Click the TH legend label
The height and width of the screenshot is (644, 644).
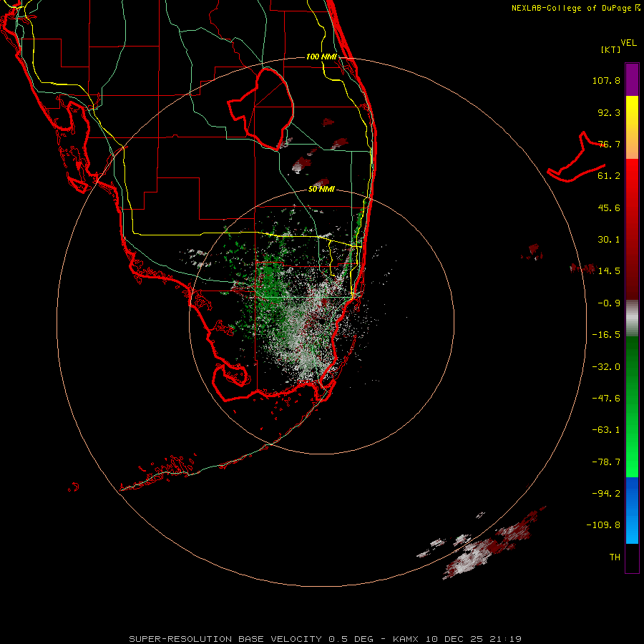click(615, 557)
